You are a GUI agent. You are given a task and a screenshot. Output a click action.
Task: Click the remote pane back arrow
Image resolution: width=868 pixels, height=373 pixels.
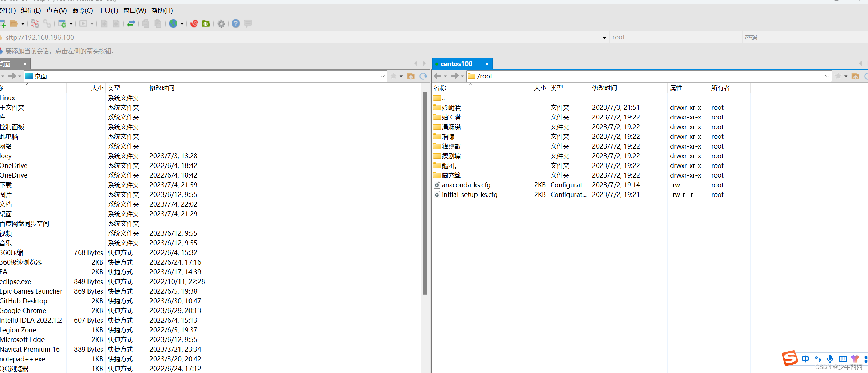coord(437,76)
